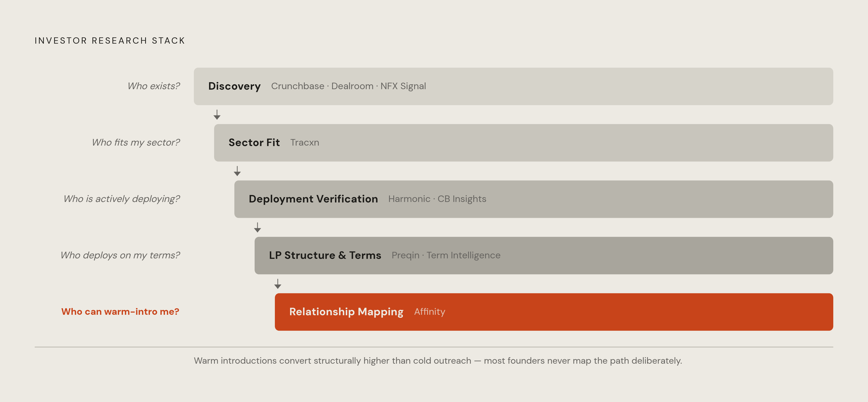Select 'Who deploys on my terms?' label

pos(120,255)
